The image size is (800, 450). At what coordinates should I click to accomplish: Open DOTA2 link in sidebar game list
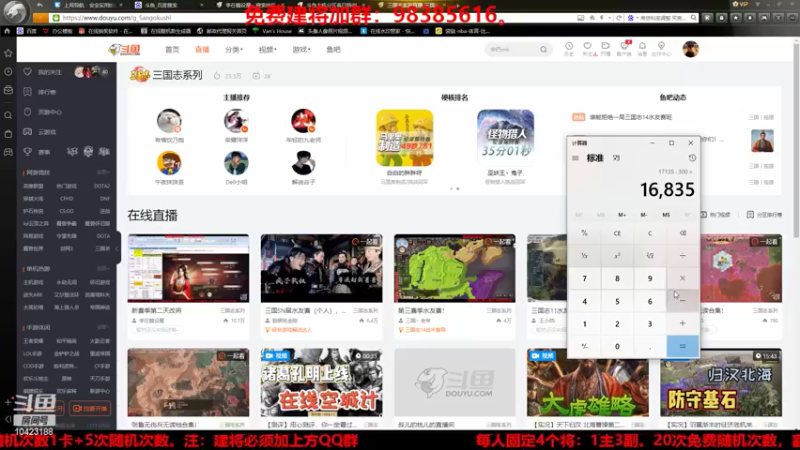point(102,186)
